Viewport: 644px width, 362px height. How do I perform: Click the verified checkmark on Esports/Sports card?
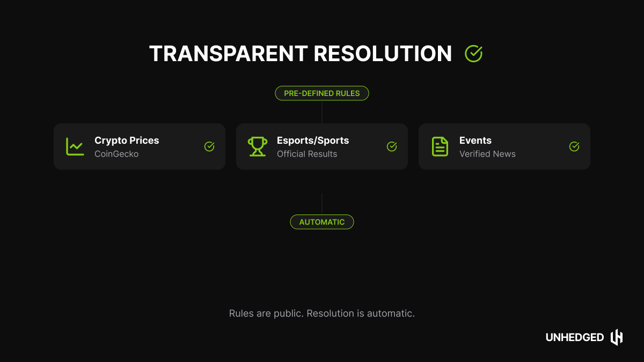pos(392,146)
